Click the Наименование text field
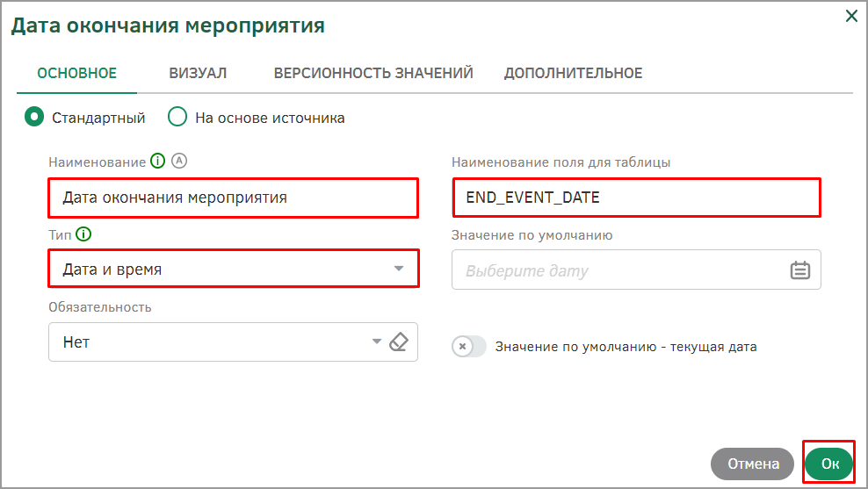 pos(233,198)
